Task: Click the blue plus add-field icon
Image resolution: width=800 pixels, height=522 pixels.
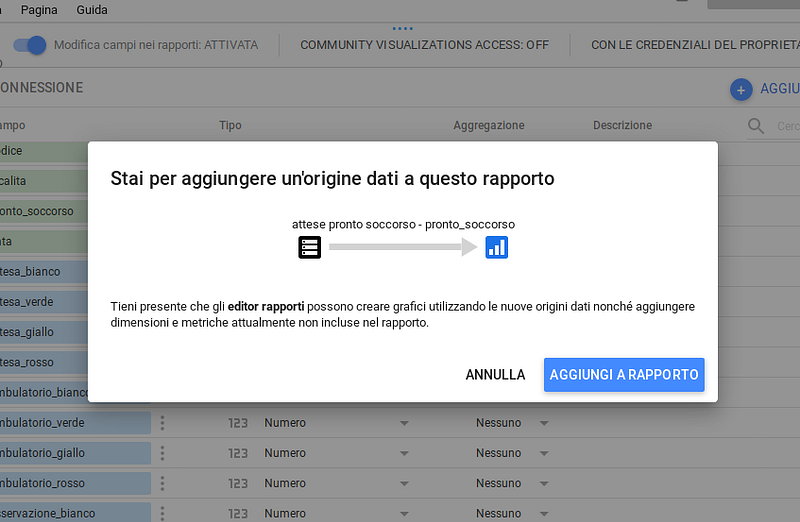Action: (741, 90)
